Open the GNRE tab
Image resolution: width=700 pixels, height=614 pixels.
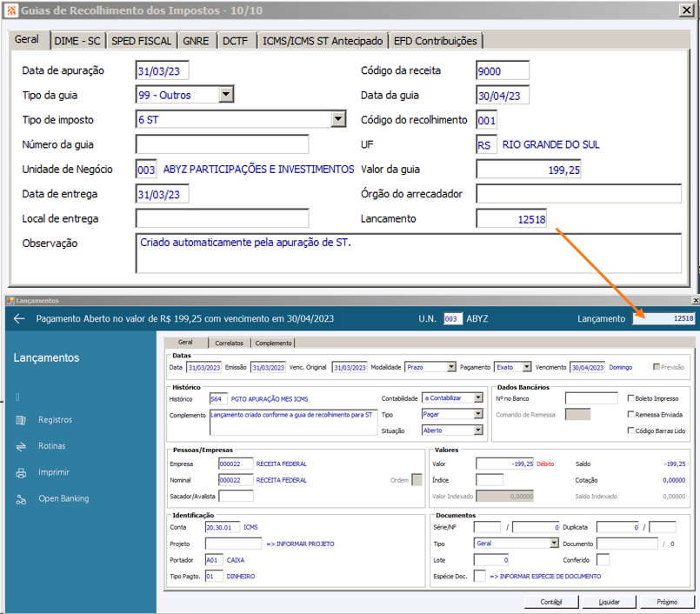click(196, 41)
